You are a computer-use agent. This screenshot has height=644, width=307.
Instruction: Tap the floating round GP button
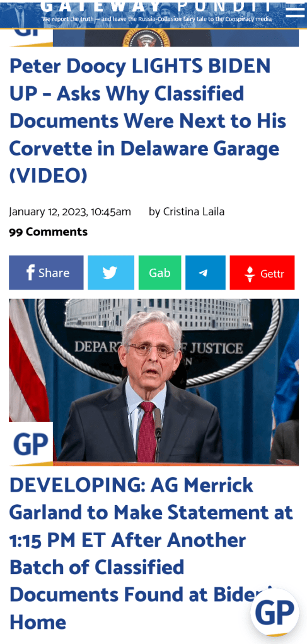(274, 613)
